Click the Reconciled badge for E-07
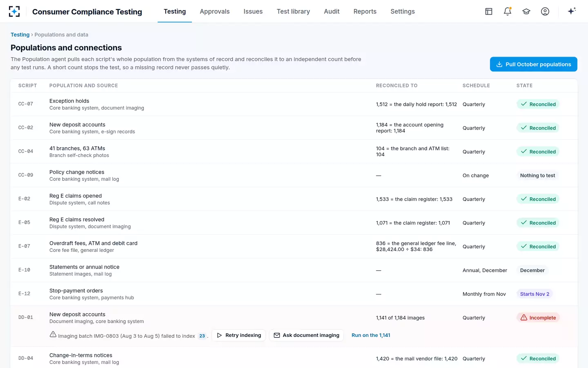The width and height of the screenshot is (588, 368). (x=538, y=247)
